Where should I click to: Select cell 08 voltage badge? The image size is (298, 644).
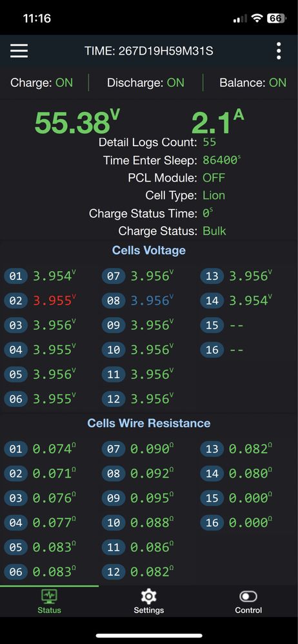[x=113, y=301]
